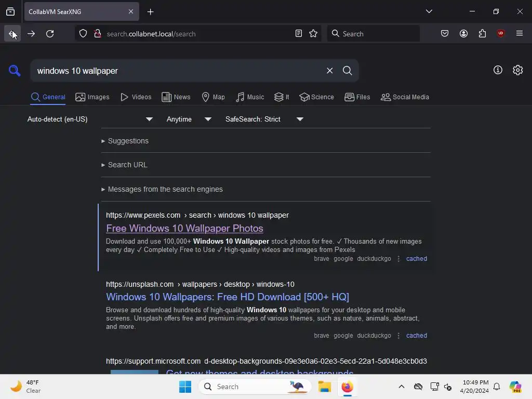Open the support.microsoft.com result URL
The height and width of the screenshot is (399, 532).
click(267, 361)
